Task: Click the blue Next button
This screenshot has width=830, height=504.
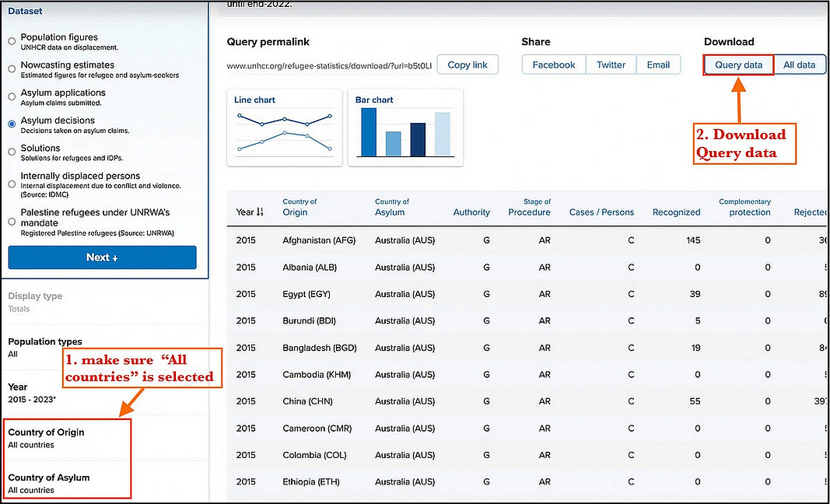Action: [x=102, y=257]
